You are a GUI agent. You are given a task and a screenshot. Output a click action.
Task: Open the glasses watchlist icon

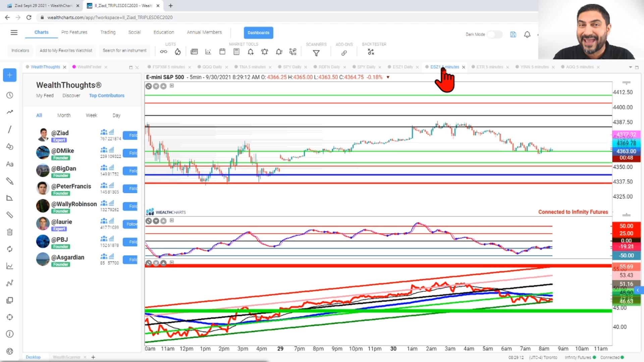coord(163,52)
